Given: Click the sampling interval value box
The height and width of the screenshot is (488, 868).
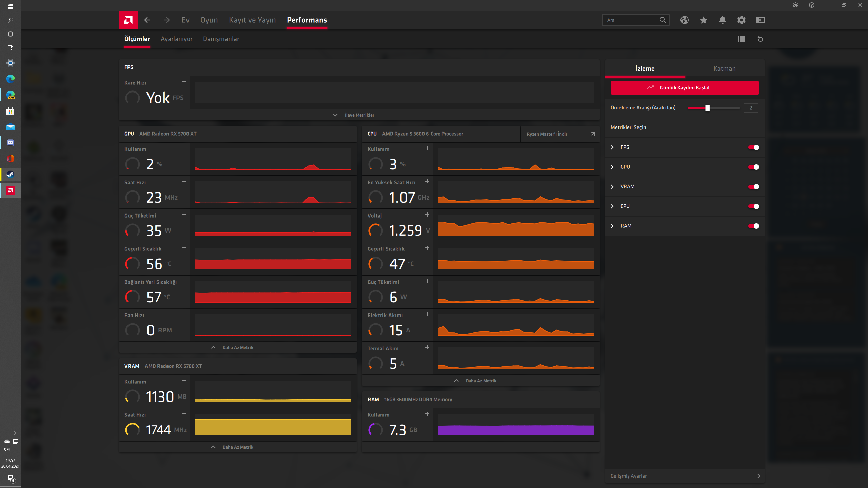Looking at the screenshot, I should (x=751, y=108).
